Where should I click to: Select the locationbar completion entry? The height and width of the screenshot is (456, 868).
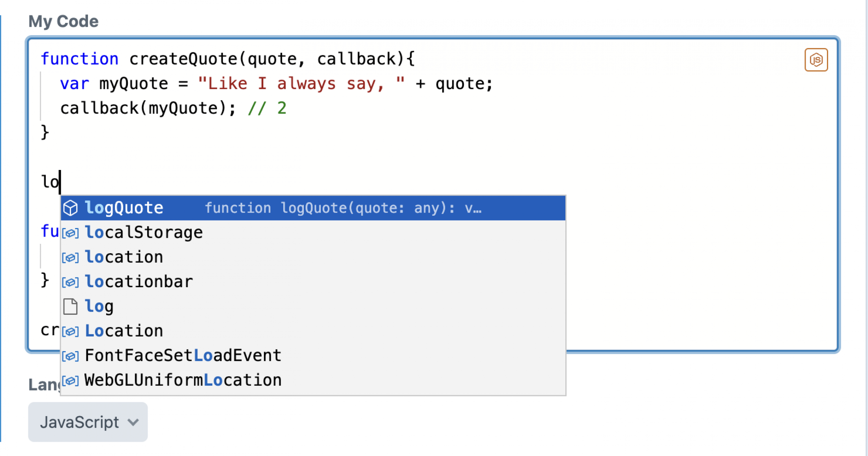pyautogui.click(x=139, y=282)
